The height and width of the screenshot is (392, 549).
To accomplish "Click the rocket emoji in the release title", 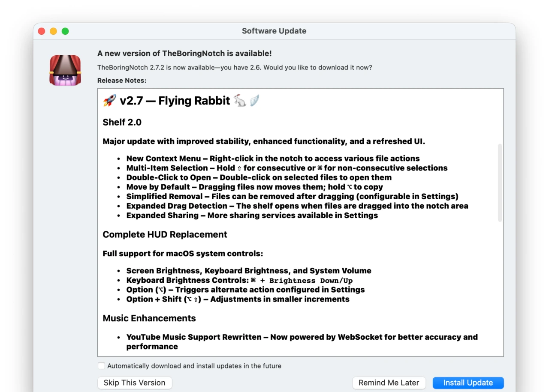I will (109, 101).
